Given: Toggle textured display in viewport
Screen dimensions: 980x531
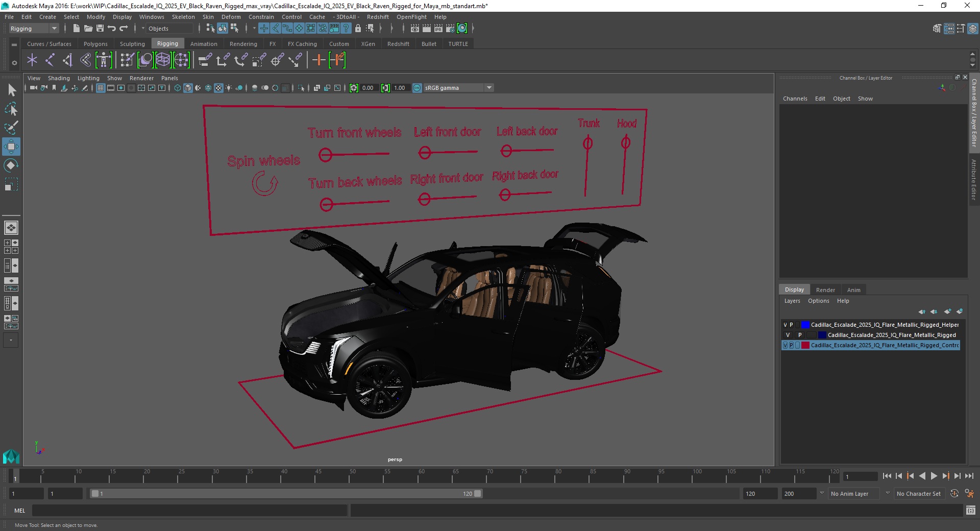Looking at the screenshot, I should [218, 88].
